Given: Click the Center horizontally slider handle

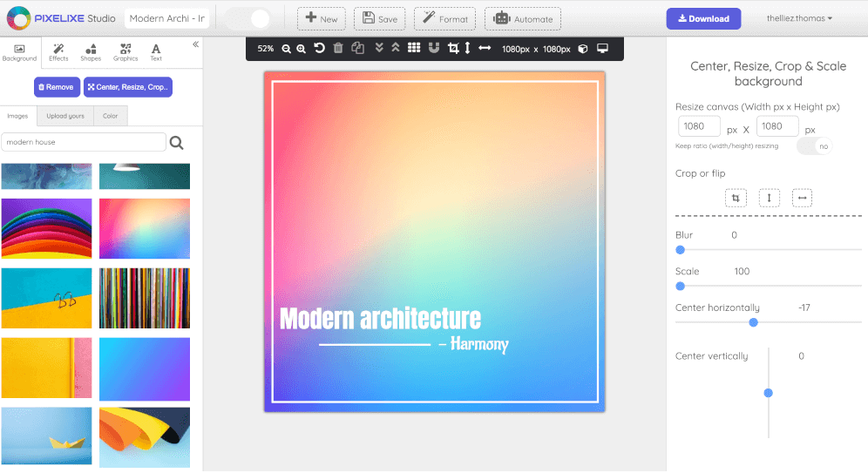Looking at the screenshot, I should pyautogui.click(x=753, y=322).
